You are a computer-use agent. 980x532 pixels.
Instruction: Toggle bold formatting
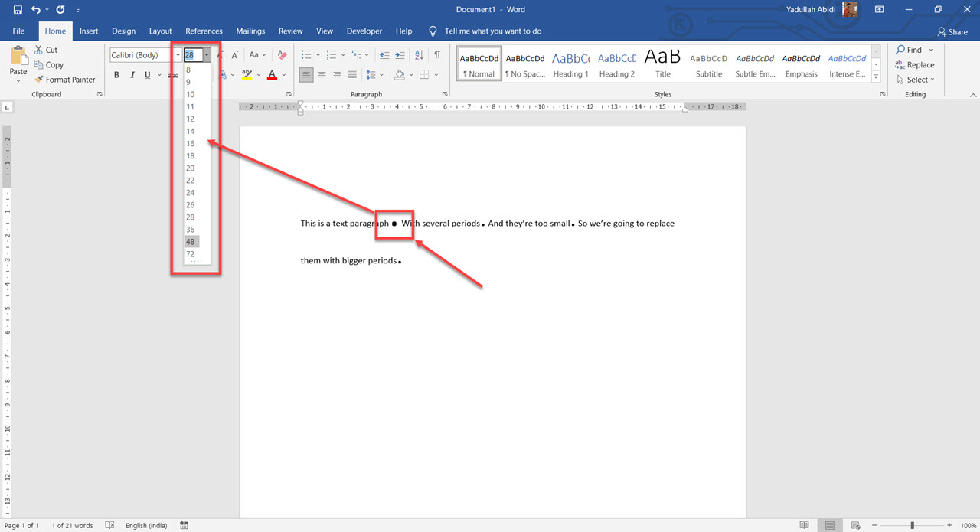point(116,74)
